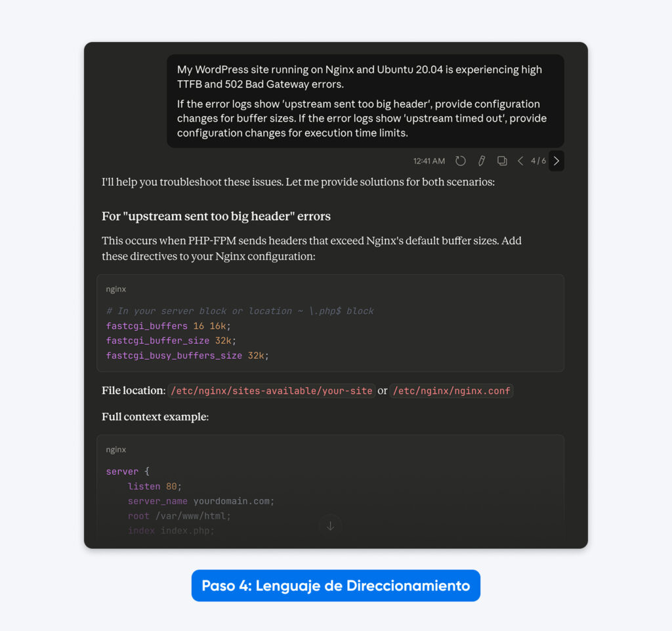Go to the next response version
The image size is (672, 631).
[x=556, y=161]
